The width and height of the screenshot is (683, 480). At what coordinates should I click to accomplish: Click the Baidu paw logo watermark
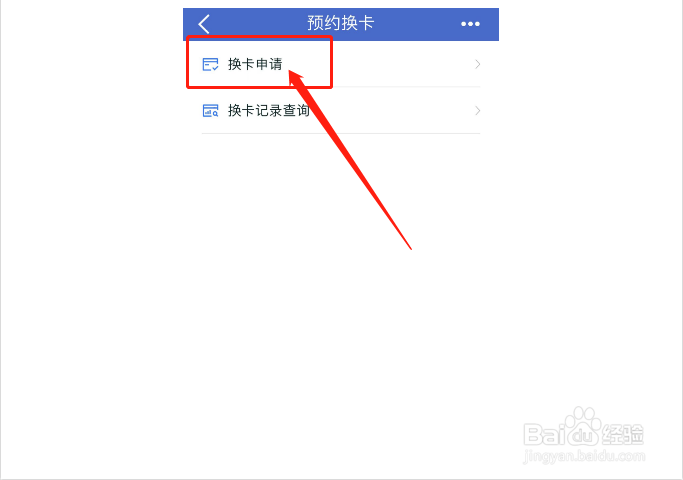click(583, 427)
